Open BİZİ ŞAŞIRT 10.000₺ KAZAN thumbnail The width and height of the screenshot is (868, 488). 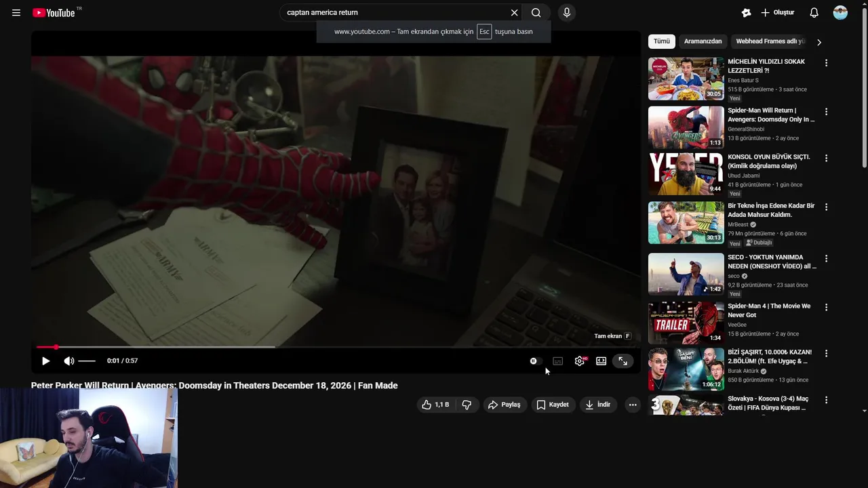coord(686,369)
